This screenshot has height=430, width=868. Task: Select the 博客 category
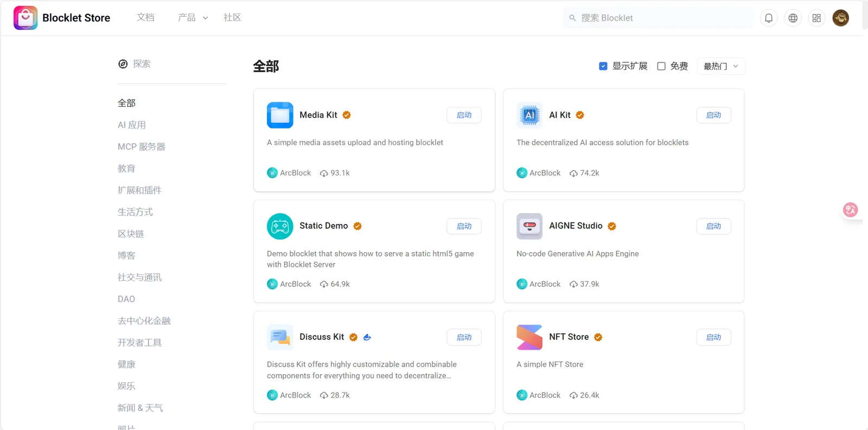(x=126, y=255)
